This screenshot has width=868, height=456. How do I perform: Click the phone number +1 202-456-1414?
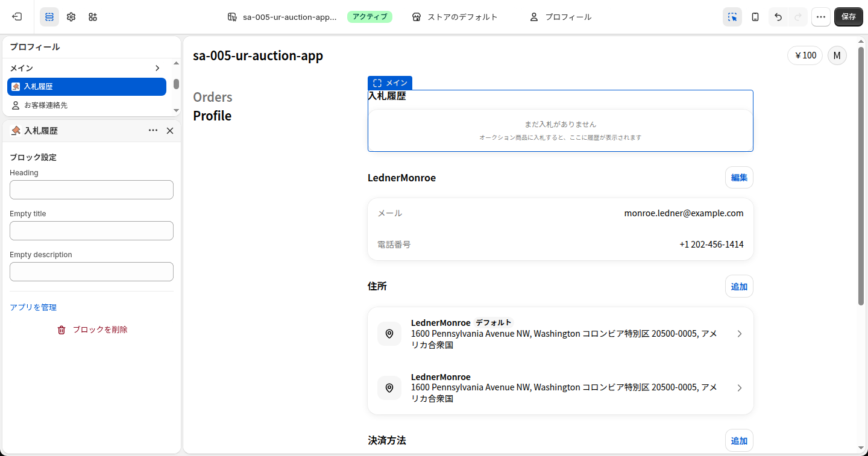pos(711,245)
